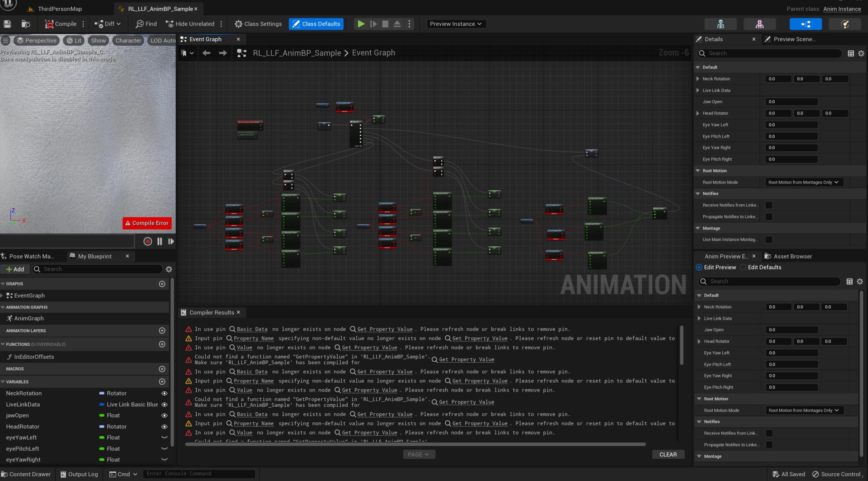Stop the simulation
Image resolution: width=868 pixels, height=481 pixels.
(x=385, y=24)
